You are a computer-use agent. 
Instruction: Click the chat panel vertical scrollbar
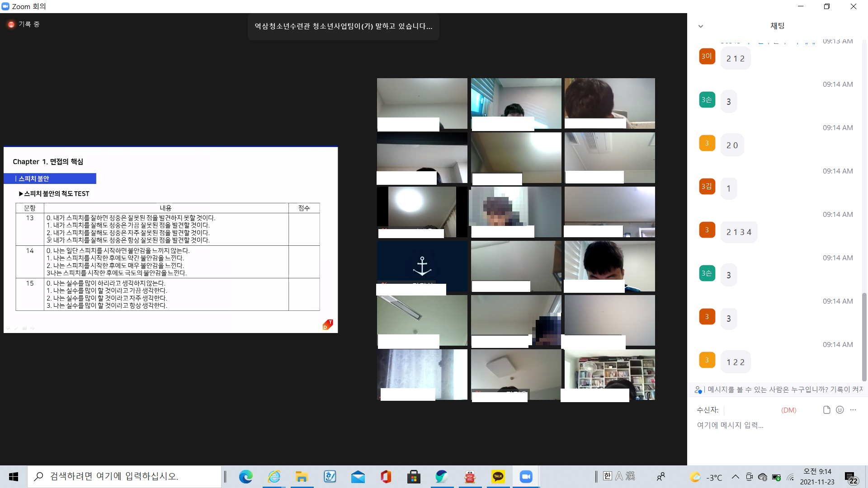864,337
